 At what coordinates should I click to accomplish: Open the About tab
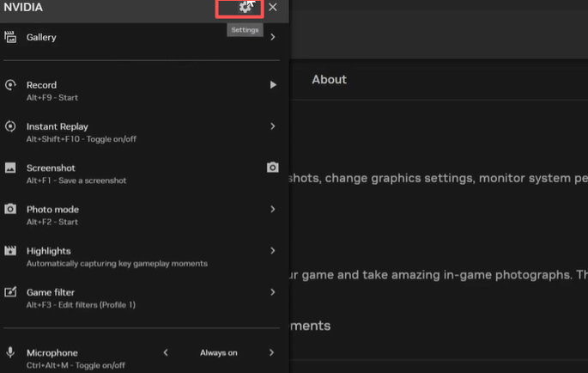click(x=329, y=79)
